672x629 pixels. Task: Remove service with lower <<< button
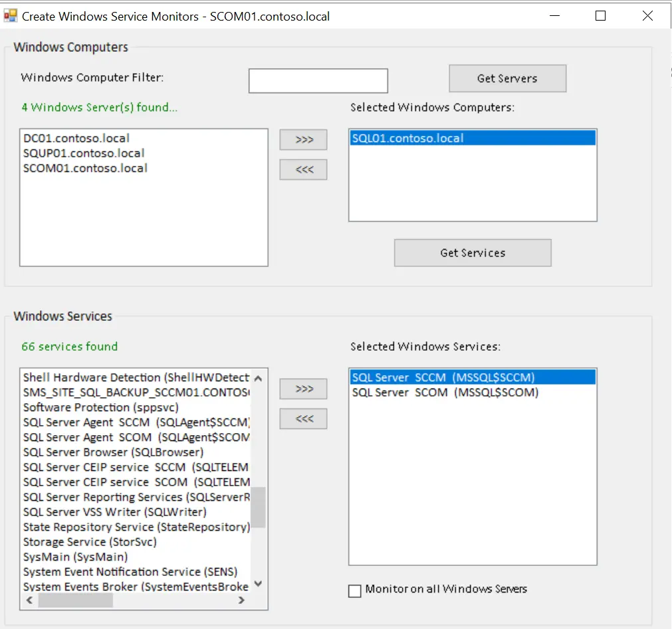point(303,419)
